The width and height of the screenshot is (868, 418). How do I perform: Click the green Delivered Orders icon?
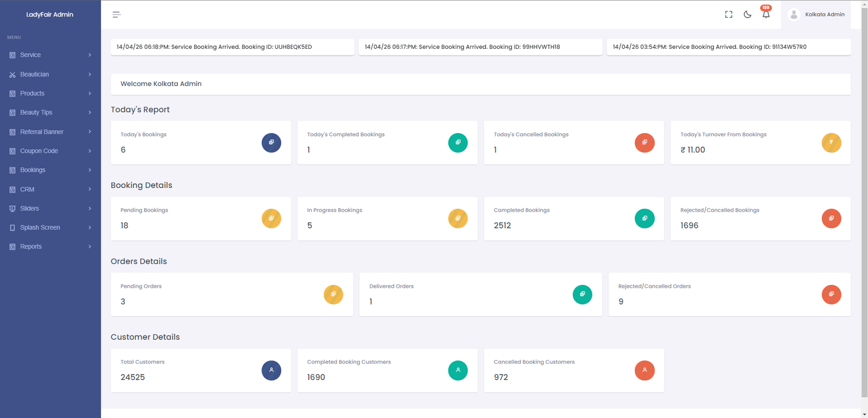(582, 294)
